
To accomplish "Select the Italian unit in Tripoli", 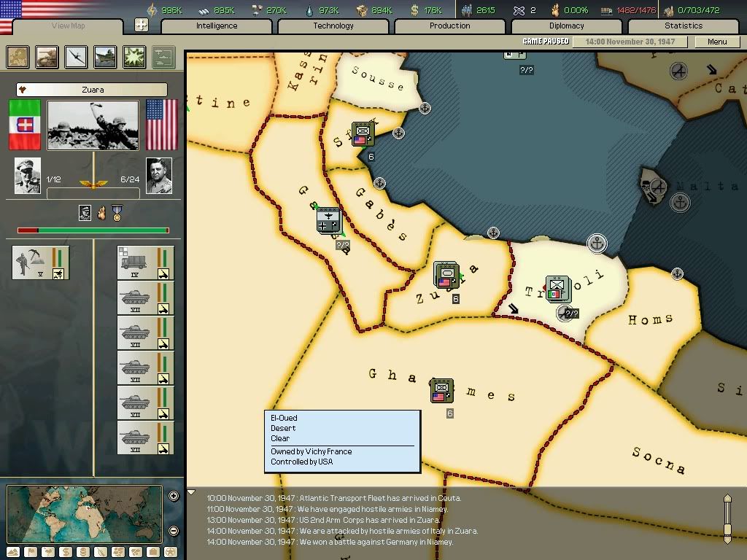I will [x=557, y=288].
